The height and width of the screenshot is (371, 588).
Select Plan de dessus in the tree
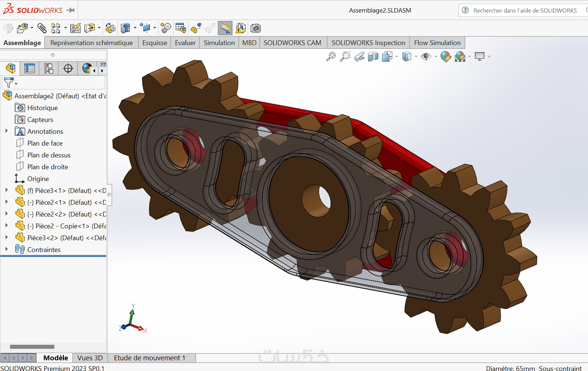[x=48, y=155]
